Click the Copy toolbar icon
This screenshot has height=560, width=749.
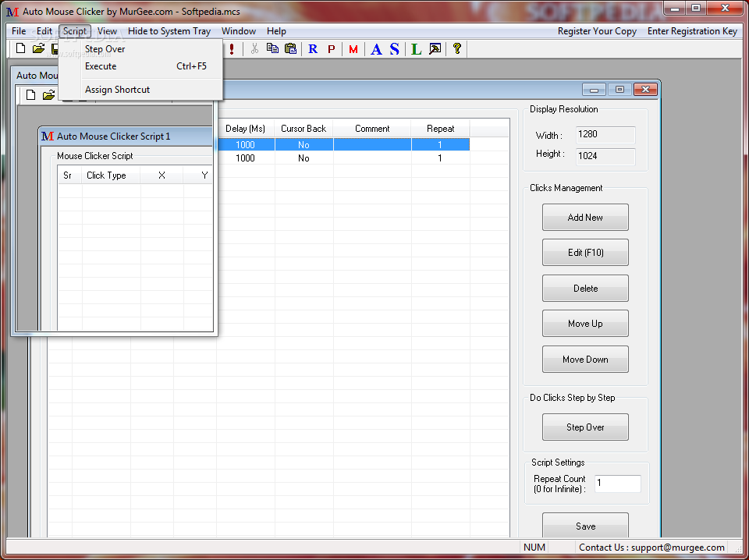point(272,48)
